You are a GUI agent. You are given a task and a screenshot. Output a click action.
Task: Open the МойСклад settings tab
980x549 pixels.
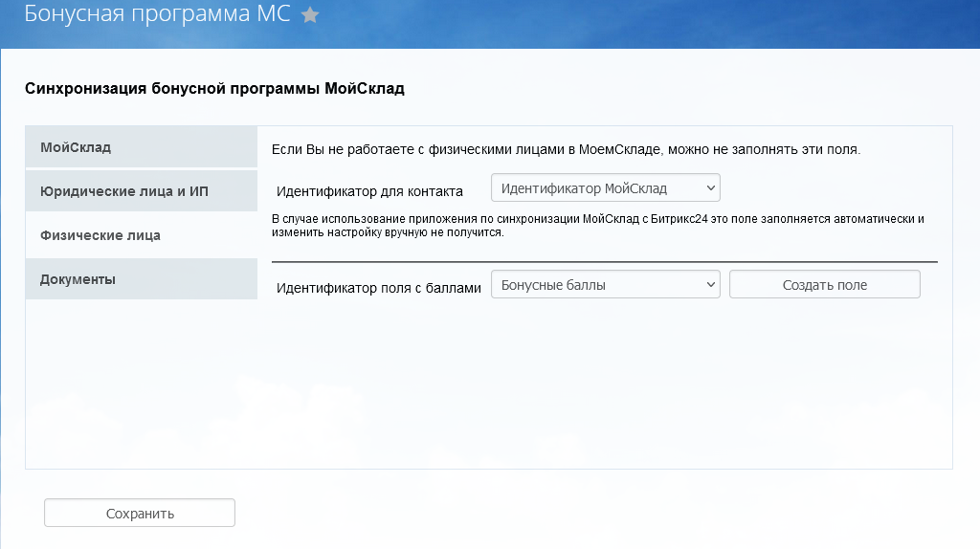(x=142, y=147)
